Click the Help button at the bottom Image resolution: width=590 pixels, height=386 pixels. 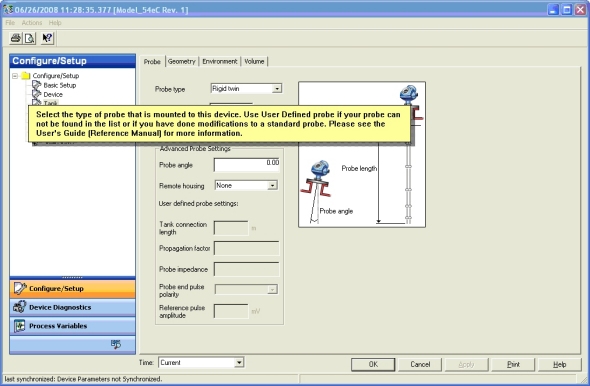click(560, 364)
